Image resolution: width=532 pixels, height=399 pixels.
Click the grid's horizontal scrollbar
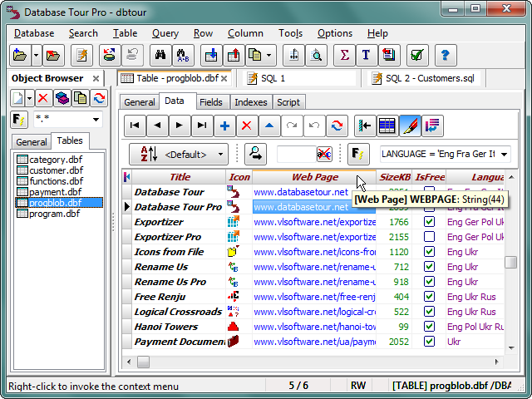coord(316,362)
